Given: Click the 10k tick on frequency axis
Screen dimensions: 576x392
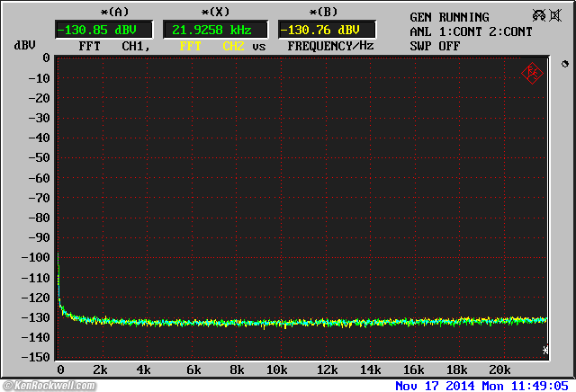Looking at the screenshot, I should (x=279, y=370).
